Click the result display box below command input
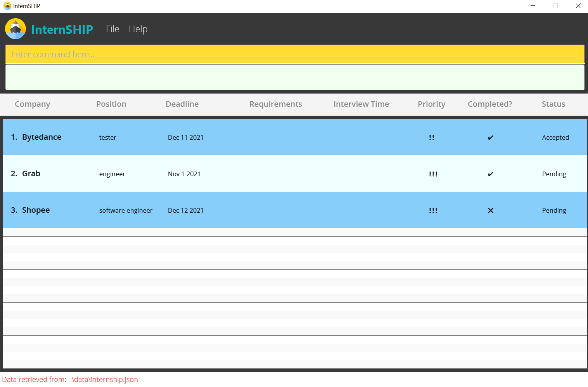This screenshot has width=588, height=387. (295, 77)
